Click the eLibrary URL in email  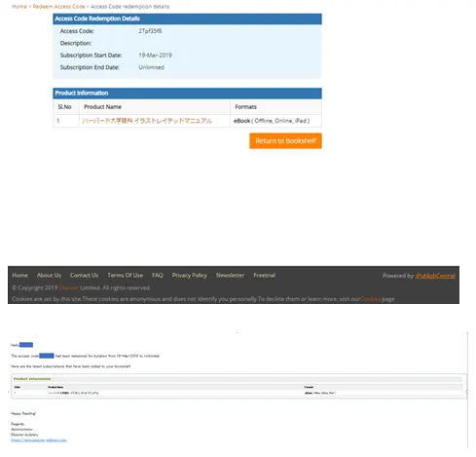39,440
